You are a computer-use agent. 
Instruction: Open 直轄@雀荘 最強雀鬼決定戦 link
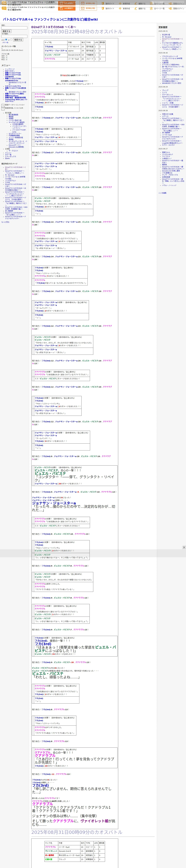(15, 98)
